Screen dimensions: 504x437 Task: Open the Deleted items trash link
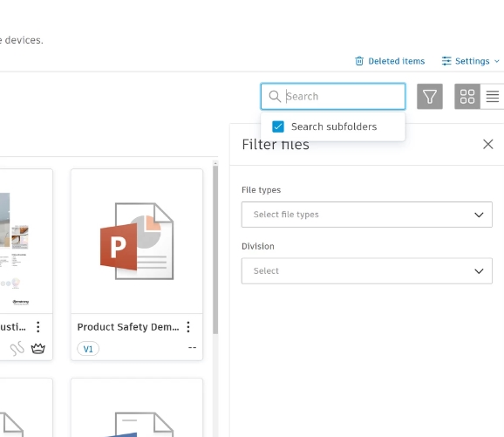(390, 61)
